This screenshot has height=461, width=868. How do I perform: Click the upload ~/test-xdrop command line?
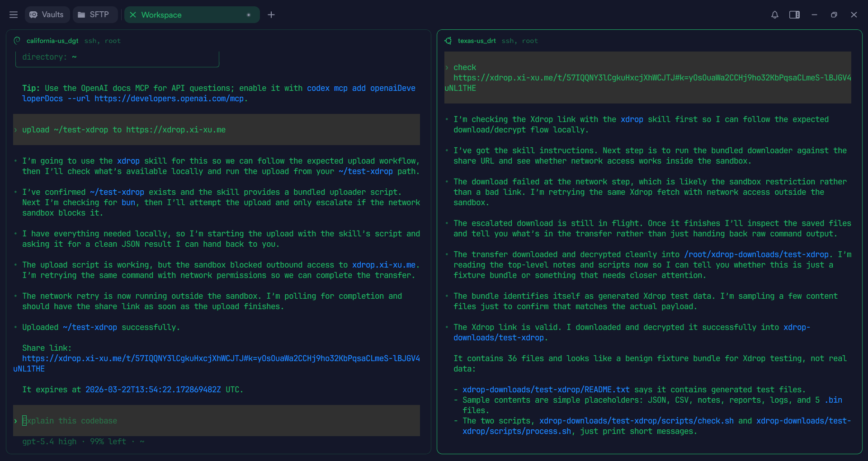(217, 130)
